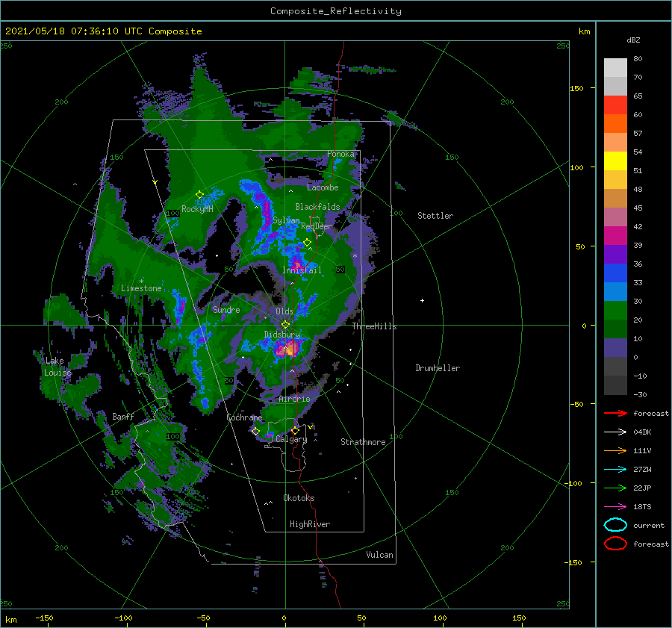Click the white 04DK arrow icon

(x=615, y=432)
